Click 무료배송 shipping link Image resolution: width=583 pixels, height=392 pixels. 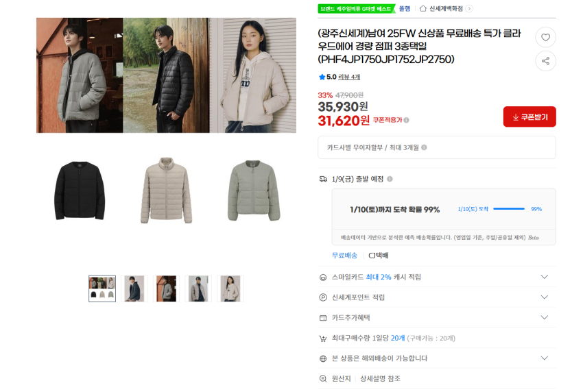point(344,255)
